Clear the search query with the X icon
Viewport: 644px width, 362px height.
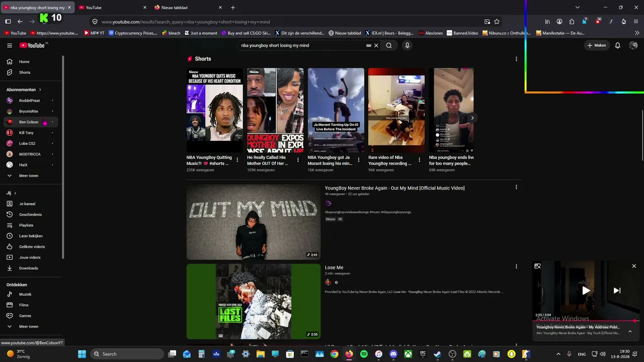376,45
